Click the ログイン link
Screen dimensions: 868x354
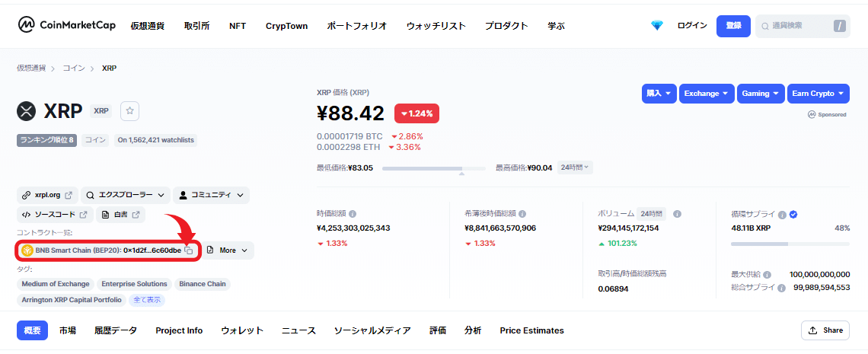pos(692,25)
